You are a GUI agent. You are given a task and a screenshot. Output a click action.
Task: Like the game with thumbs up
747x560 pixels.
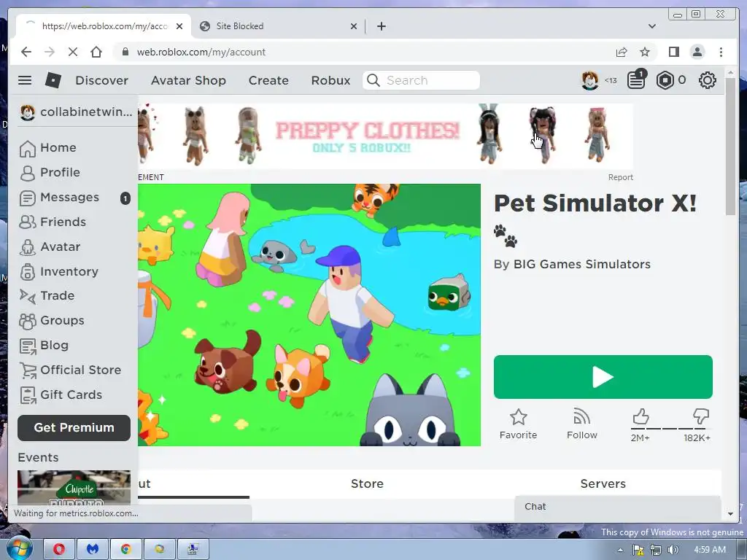click(x=640, y=416)
